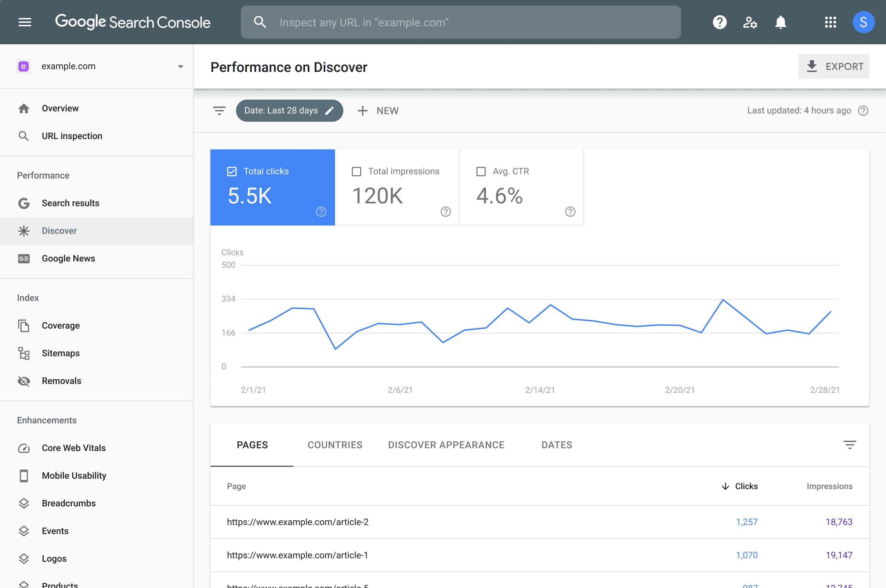Enable the Total impressions metric checkbox
Screen dimensions: 886x588
pos(356,171)
